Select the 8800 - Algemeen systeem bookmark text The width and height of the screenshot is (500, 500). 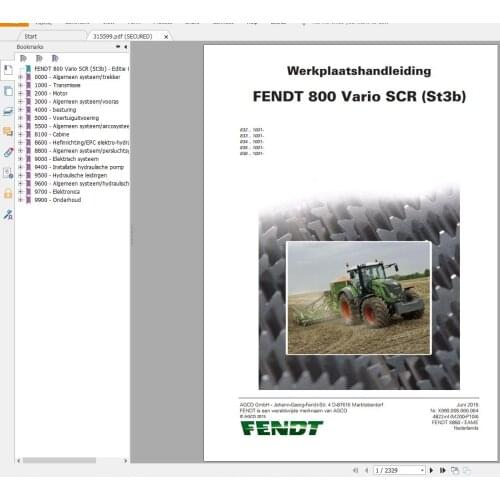81,151
